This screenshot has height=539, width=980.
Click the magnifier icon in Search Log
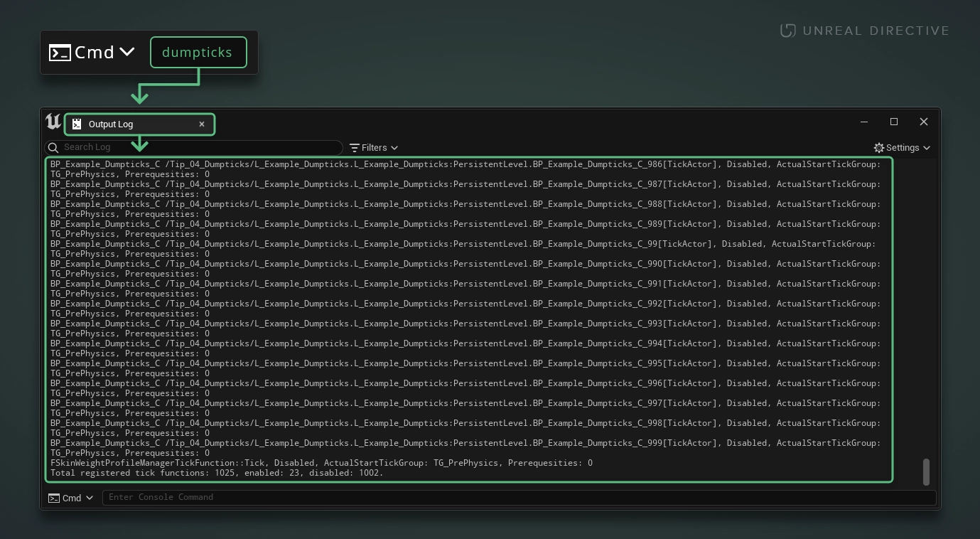(x=53, y=148)
